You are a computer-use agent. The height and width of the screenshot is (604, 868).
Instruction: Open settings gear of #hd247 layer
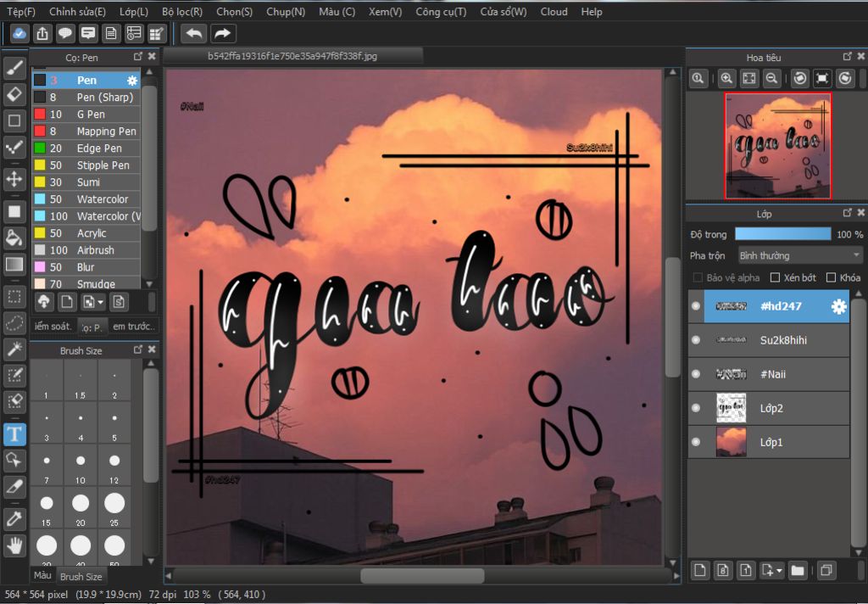[x=838, y=306]
